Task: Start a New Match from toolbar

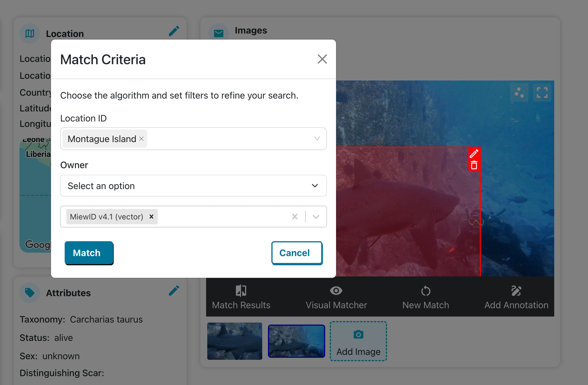Action: pos(426,297)
